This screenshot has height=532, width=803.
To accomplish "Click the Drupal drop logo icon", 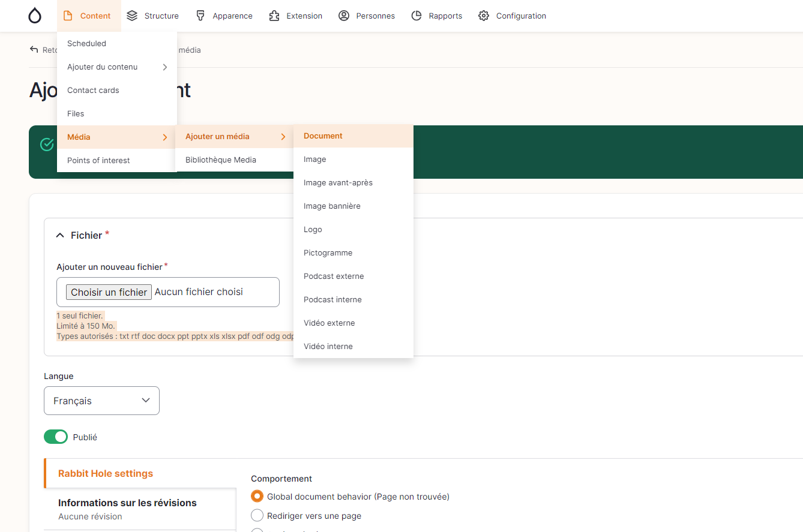I will (x=35, y=16).
